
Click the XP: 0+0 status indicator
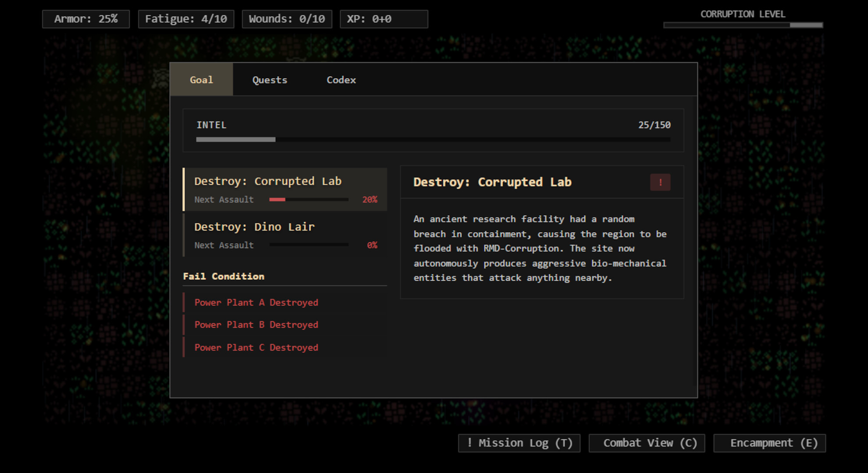384,19
